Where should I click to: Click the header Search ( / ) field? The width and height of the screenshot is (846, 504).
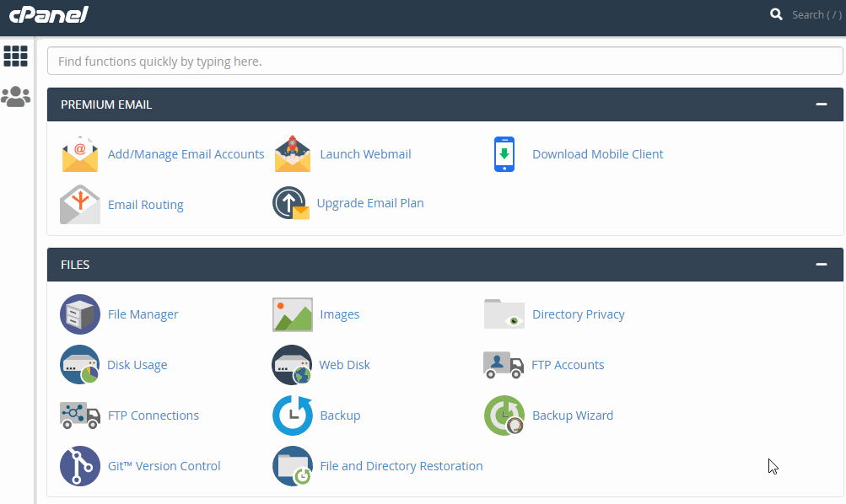point(816,14)
